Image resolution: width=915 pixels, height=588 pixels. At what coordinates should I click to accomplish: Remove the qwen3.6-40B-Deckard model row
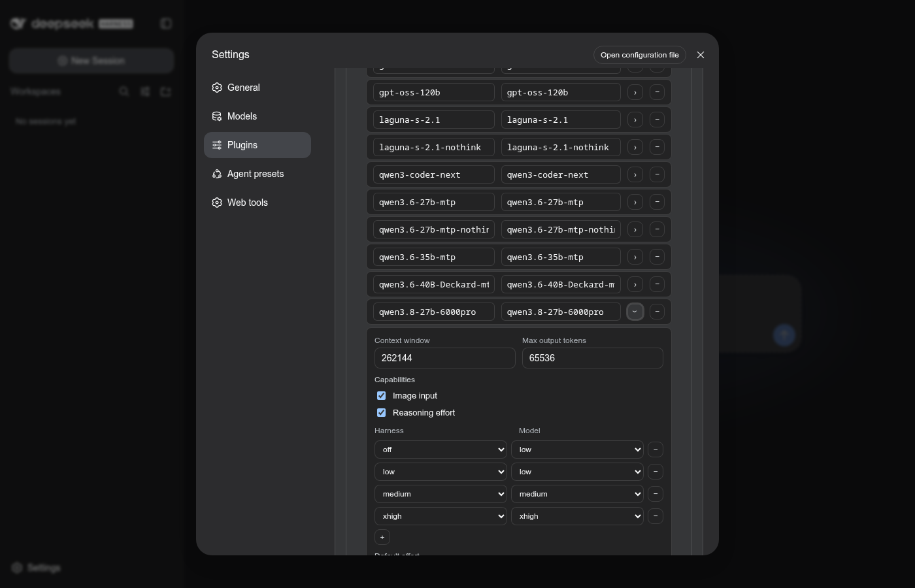(x=657, y=285)
